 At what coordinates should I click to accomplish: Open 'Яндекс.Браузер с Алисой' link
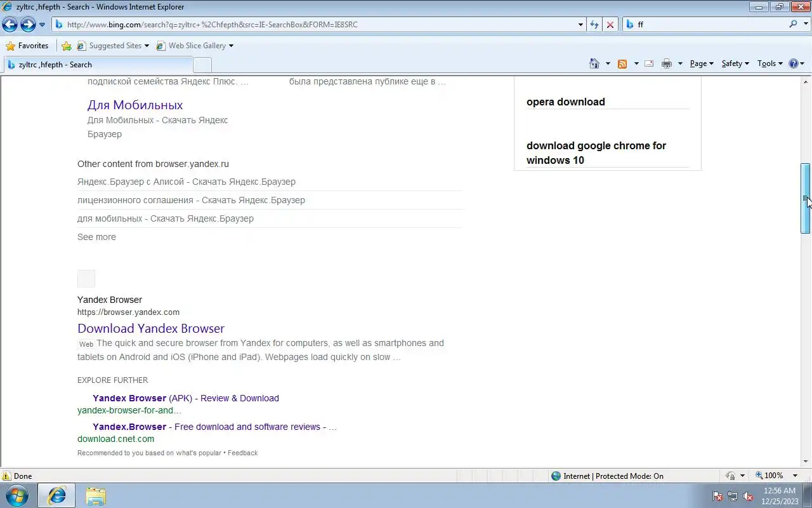(187, 182)
